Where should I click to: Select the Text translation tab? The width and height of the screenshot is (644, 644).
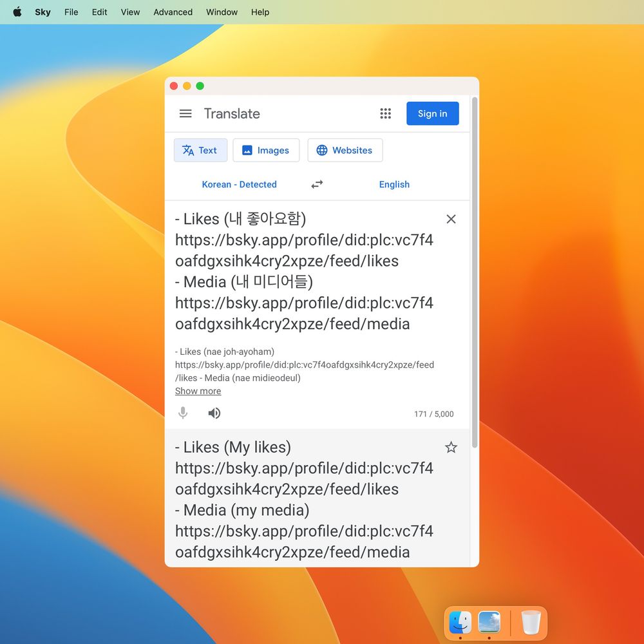pos(200,150)
